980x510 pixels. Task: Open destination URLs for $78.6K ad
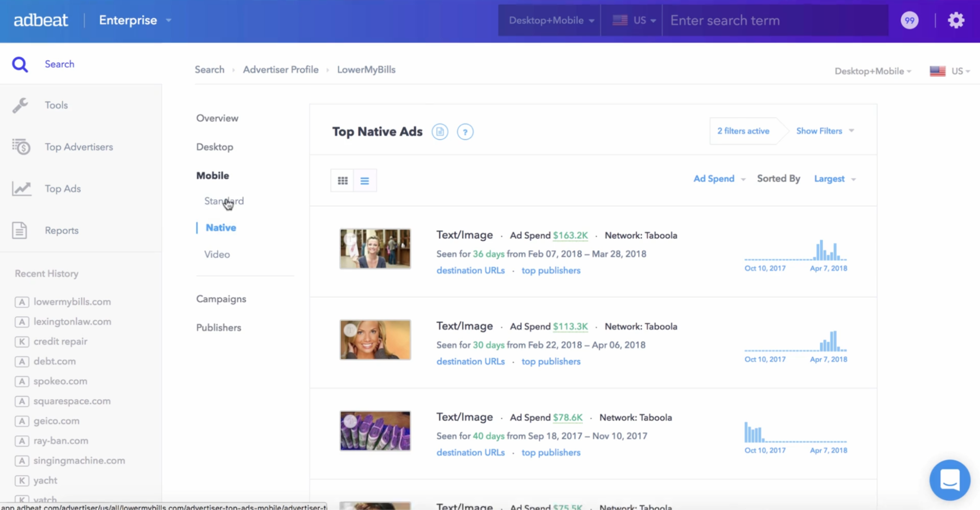pyautogui.click(x=471, y=453)
